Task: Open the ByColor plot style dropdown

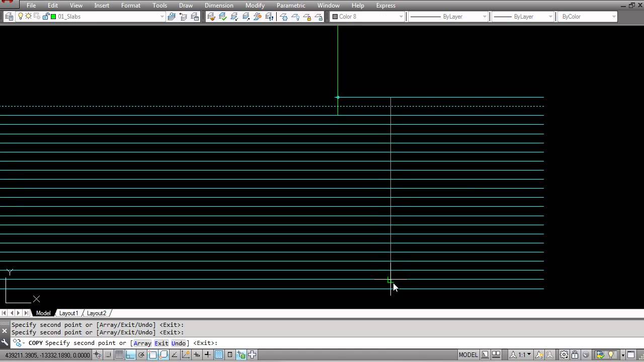Action: (x=614, y=17)
